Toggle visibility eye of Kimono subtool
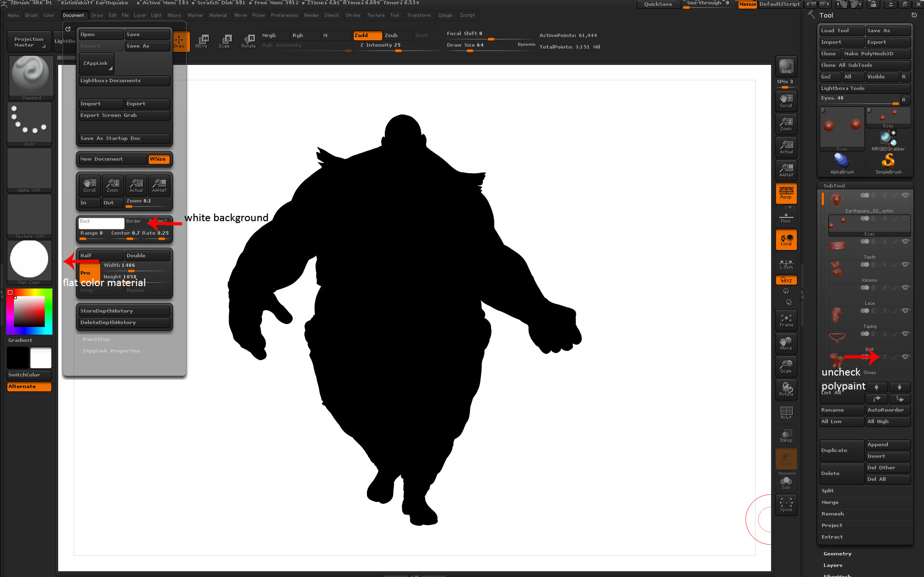Image resolution: width=924 pixels, height=577 pixels. click(905, 264)
